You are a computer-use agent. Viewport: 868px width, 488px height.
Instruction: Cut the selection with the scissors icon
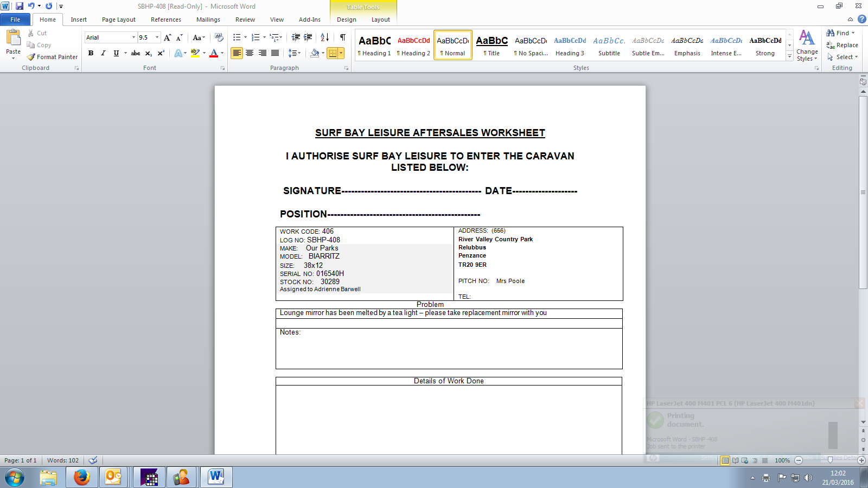click(x=31, y=33)
